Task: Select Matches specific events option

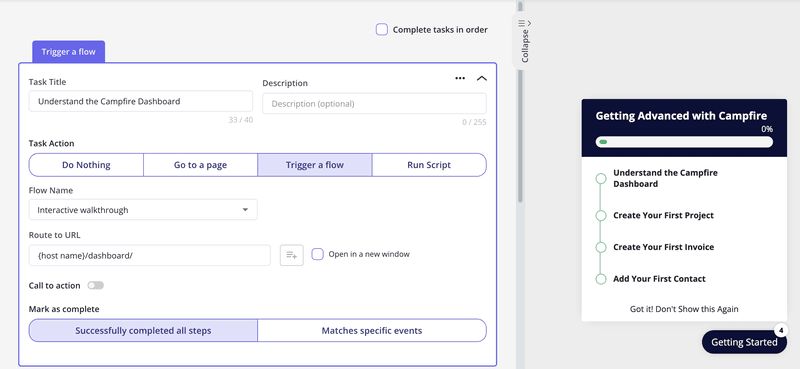Action: (x=372, y=330)
